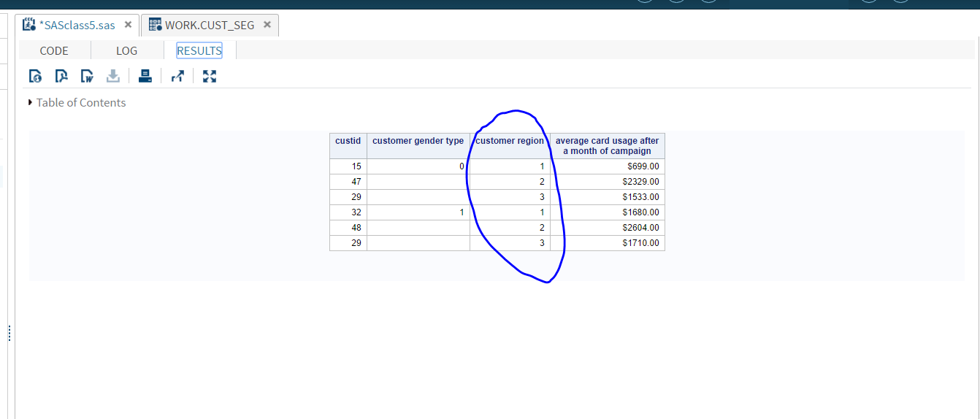Image resolution: width=980 pixels, height=419 pixels.
Task: Maximize the results view
Action: (x=210, y=76)
